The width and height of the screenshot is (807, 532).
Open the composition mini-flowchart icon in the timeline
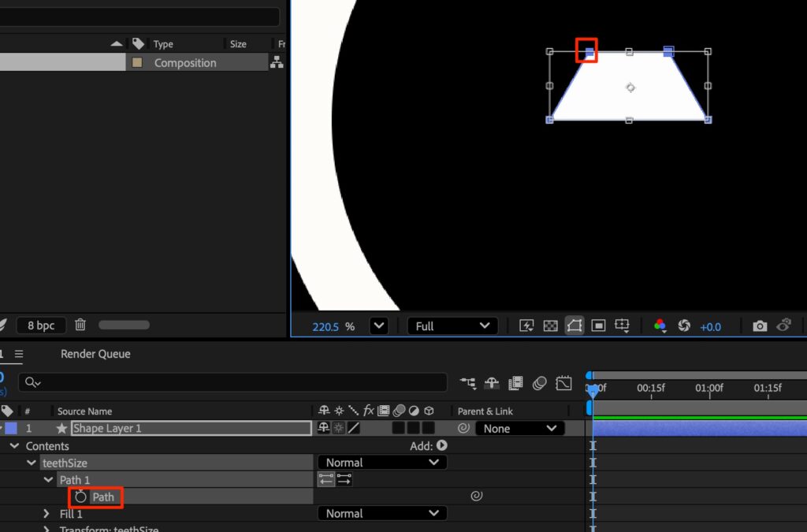[x=468, y=384]
